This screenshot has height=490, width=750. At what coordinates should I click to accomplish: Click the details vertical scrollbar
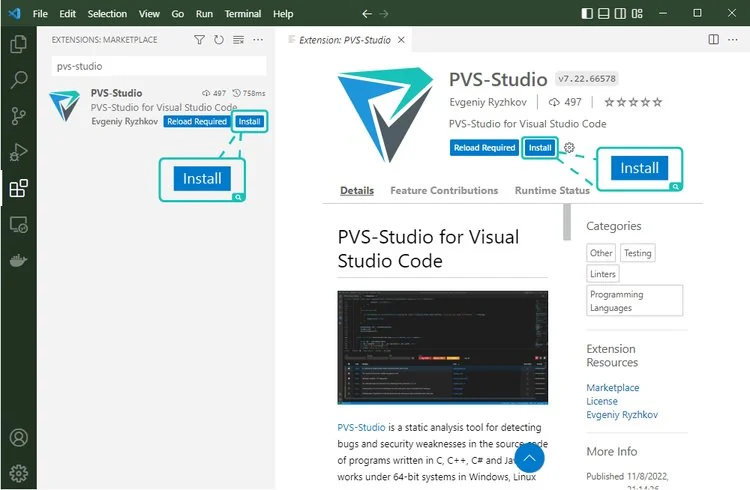[x=567, y=222]
